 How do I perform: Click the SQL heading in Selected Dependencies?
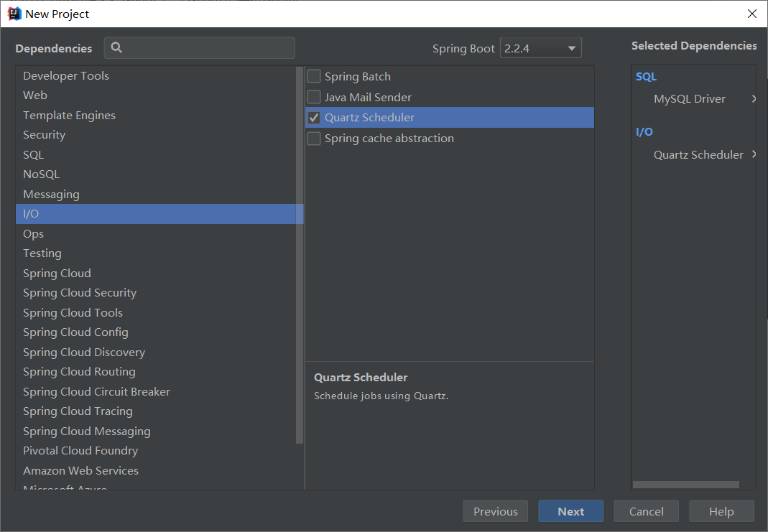(646, 76)
